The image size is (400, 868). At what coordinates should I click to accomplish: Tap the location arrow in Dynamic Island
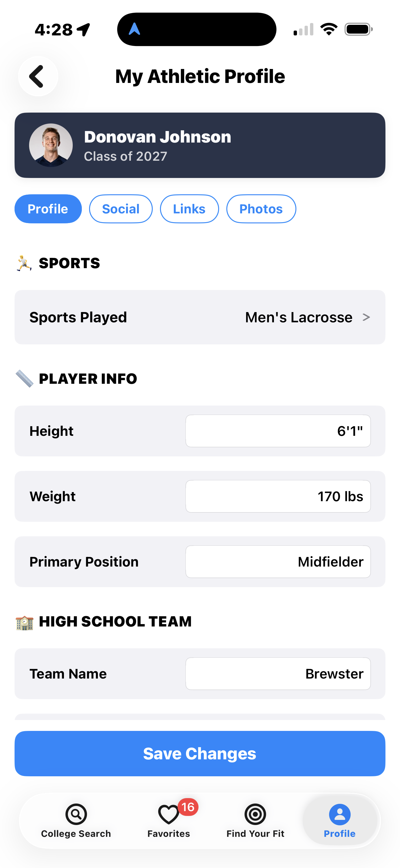pos(135,29)
